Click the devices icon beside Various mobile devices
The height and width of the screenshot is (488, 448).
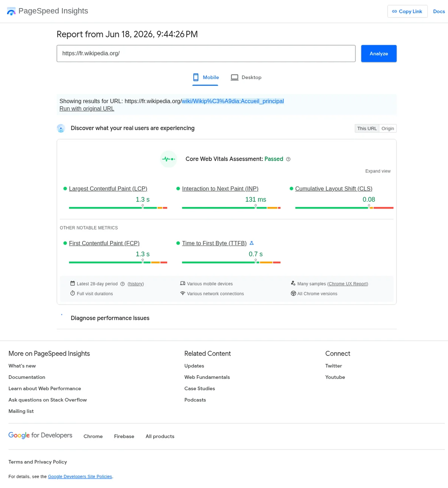[x=183, y=284]
